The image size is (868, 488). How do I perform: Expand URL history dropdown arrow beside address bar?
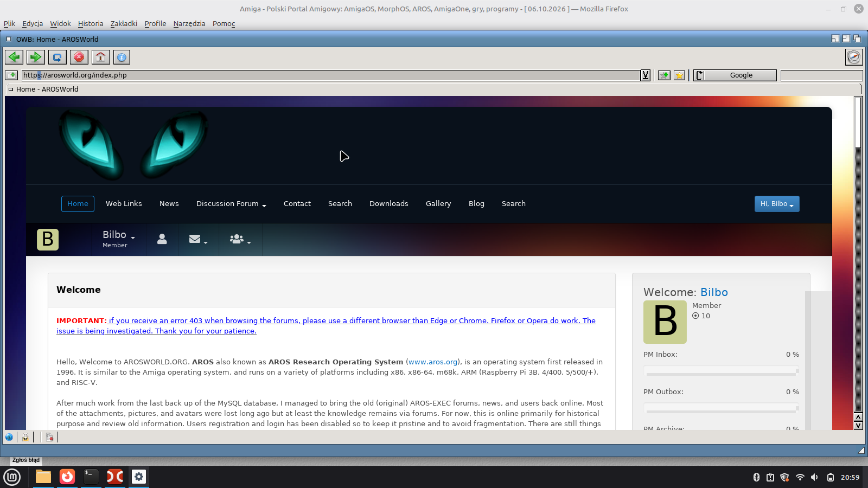click(x=646, y=75)
